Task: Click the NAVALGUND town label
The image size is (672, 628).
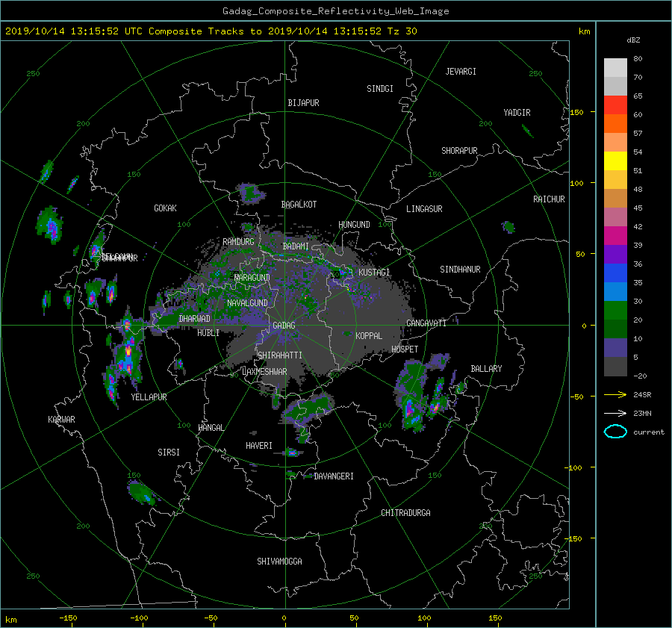Action: click(247, 303)
